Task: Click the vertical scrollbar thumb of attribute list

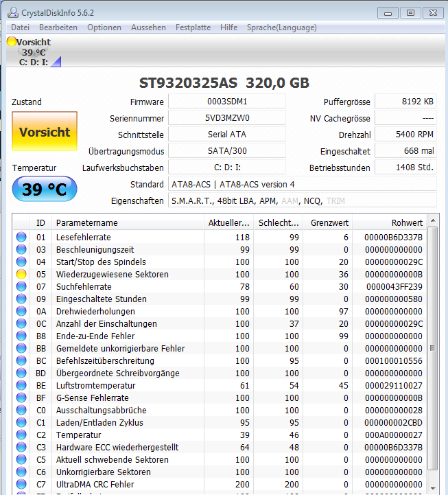Action: 433,348
